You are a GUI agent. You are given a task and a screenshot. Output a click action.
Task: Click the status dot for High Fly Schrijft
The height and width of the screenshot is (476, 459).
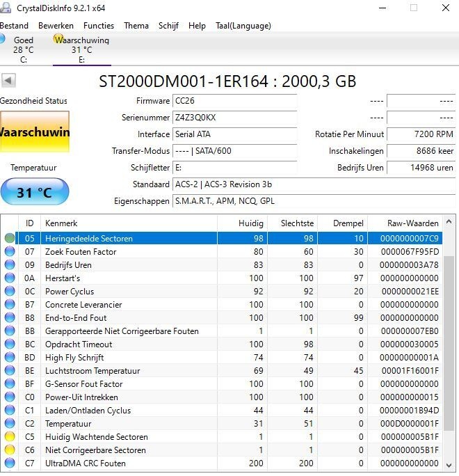(10, 357)
